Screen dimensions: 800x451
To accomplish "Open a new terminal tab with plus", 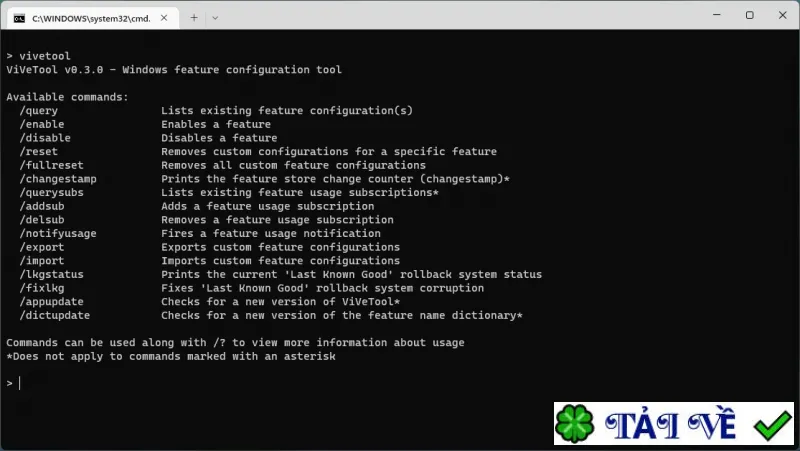I will point(194,18).
